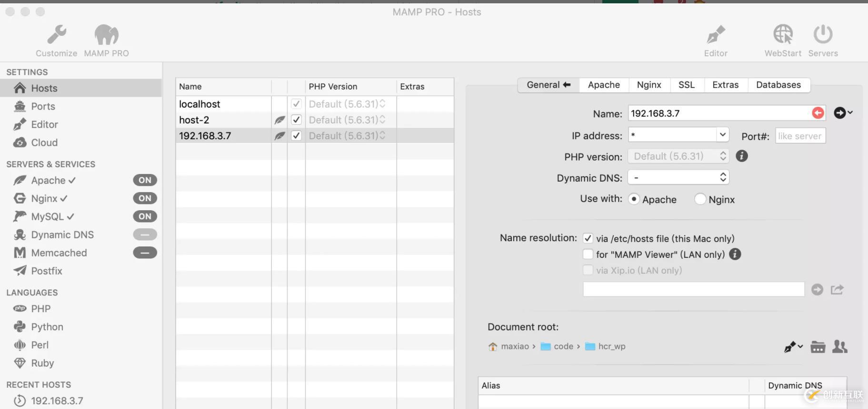Select Nginx for Use with
Viewport: 868px width, 409px height.
coord(700,199)
